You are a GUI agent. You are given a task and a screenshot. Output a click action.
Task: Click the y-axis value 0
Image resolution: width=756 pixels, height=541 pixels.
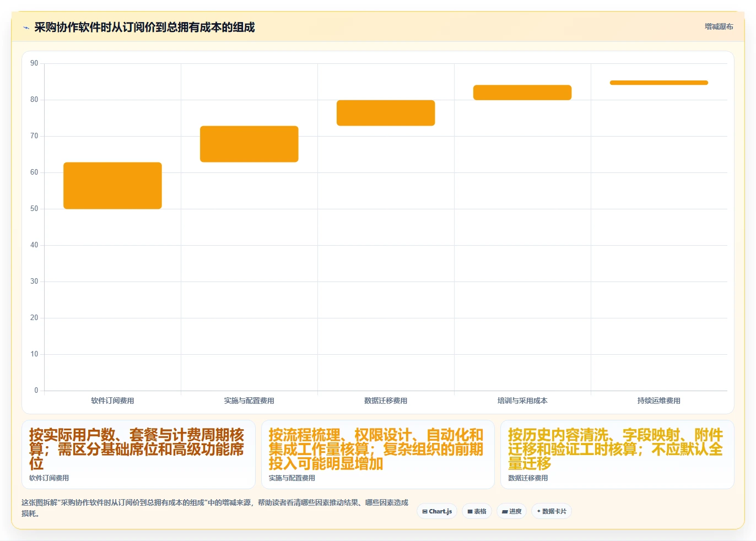[36, 391]
